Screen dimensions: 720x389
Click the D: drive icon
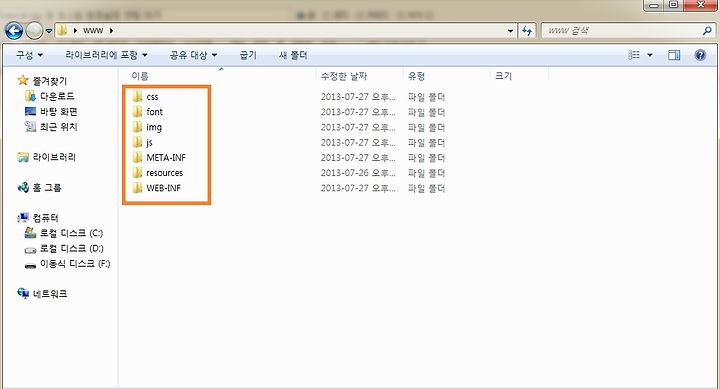pyautogui.click(x=30, y=249)
